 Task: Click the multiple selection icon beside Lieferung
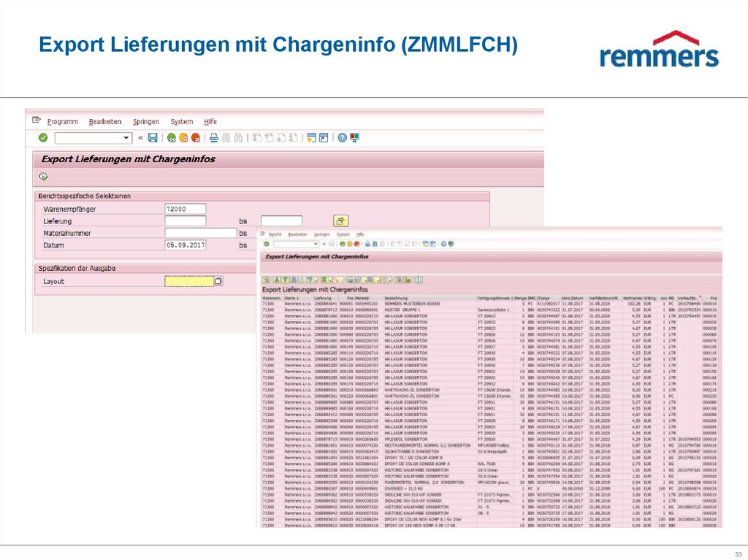click(x=340, y=220)
